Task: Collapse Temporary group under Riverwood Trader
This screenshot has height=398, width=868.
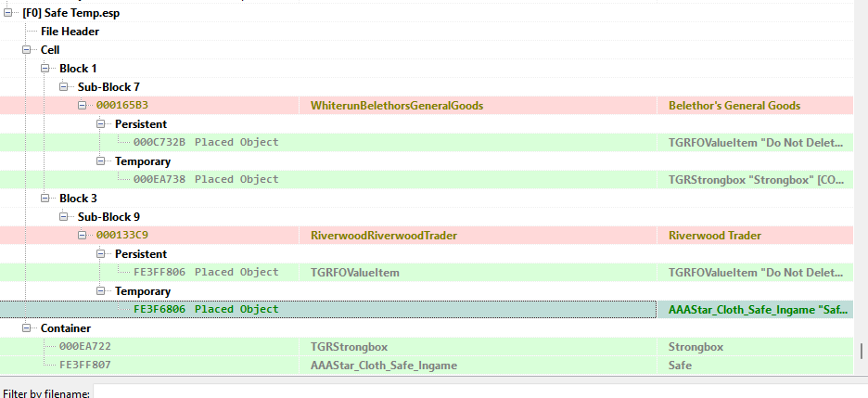Action: point(101,290)
